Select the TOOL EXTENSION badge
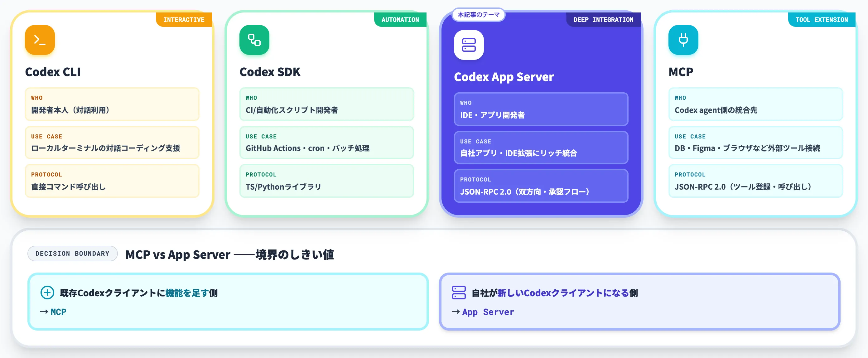The height and width of the screenshot is (358, 868). (x=822, y=20)
